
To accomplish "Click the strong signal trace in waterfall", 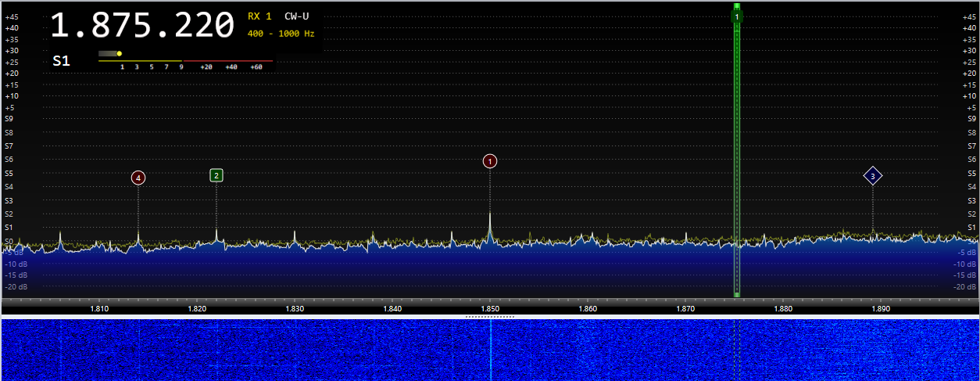I will coord(491,349).
